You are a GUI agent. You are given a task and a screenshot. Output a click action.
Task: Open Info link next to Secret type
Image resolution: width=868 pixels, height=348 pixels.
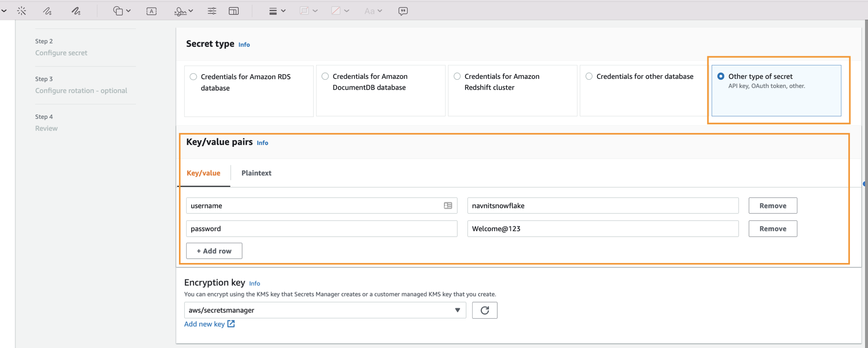pos(244,44)
